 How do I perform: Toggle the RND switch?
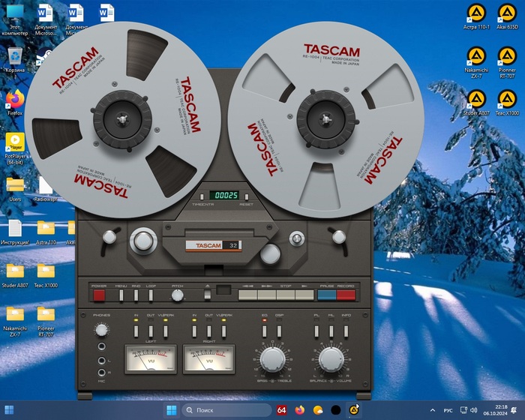point(136,295)
